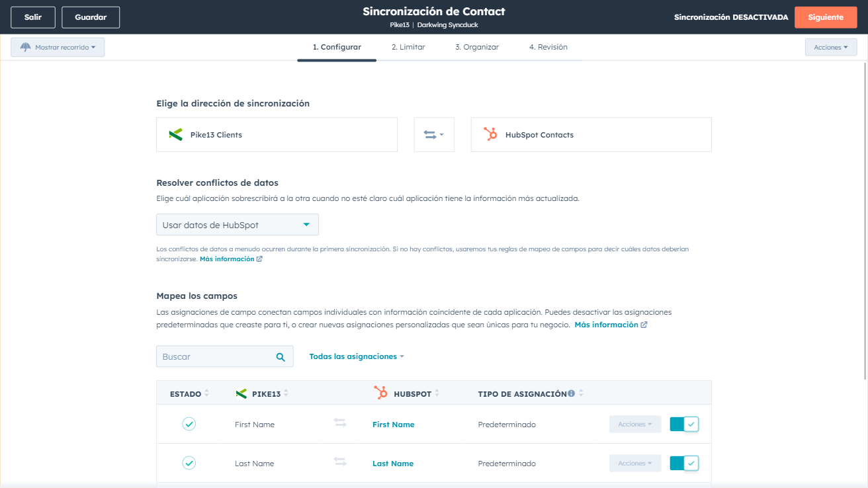Open the sync direction dropdown between the two apps
The image size is (868, 488).
[x=434, y=134]
